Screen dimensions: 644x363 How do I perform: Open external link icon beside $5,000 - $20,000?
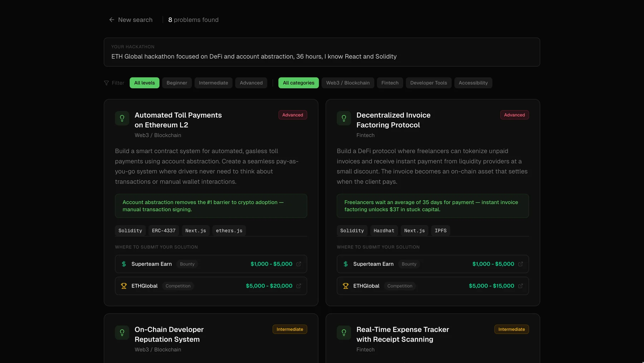tap(299, 286)
